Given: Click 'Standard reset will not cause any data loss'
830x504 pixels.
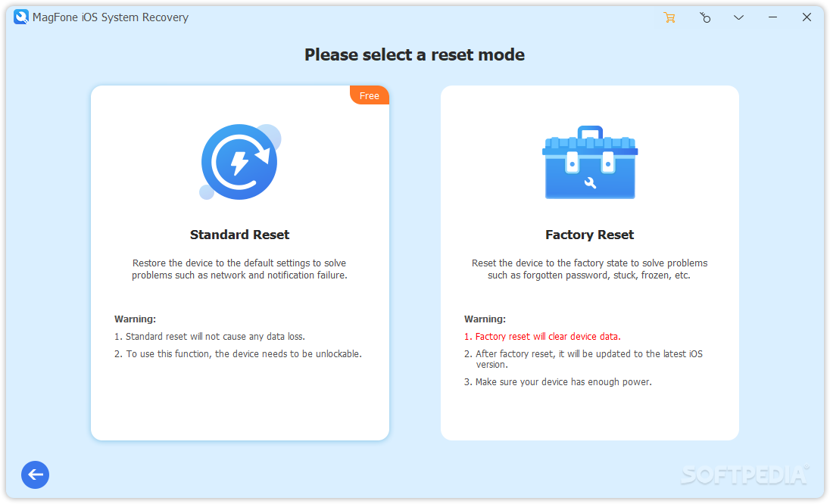Looking at the screenshot, I should pos(210,336).
